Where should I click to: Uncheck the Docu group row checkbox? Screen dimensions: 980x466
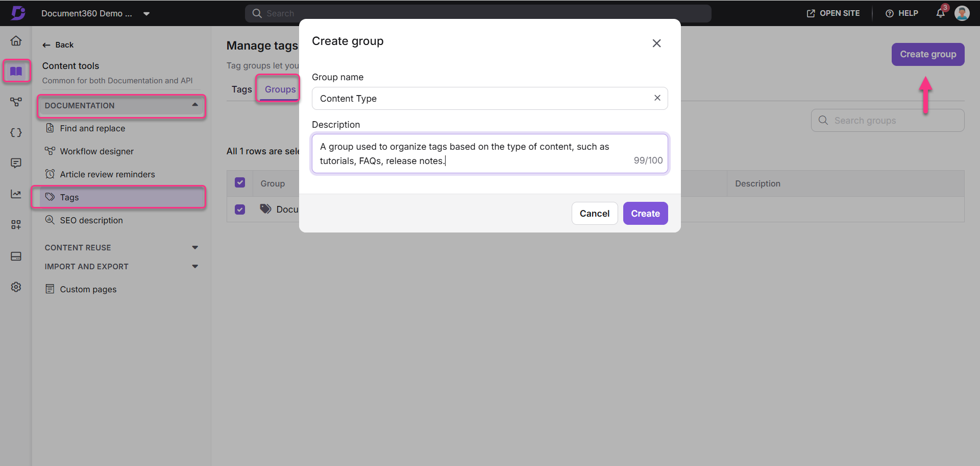(240, 209)
